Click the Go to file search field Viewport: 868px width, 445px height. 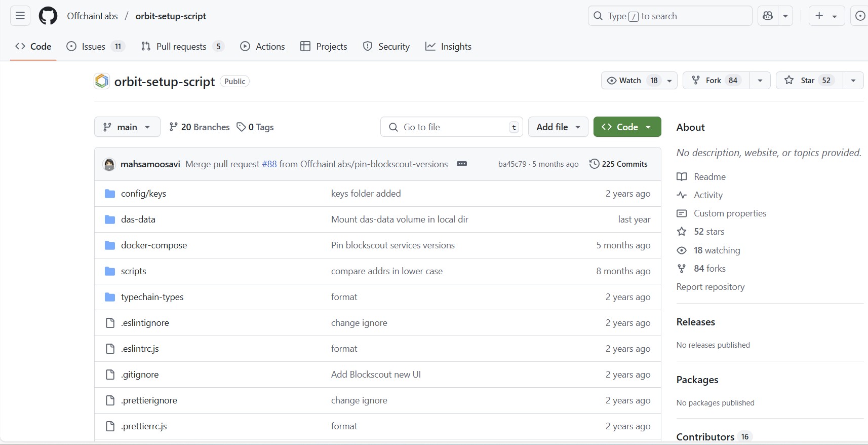coord(452,127)
